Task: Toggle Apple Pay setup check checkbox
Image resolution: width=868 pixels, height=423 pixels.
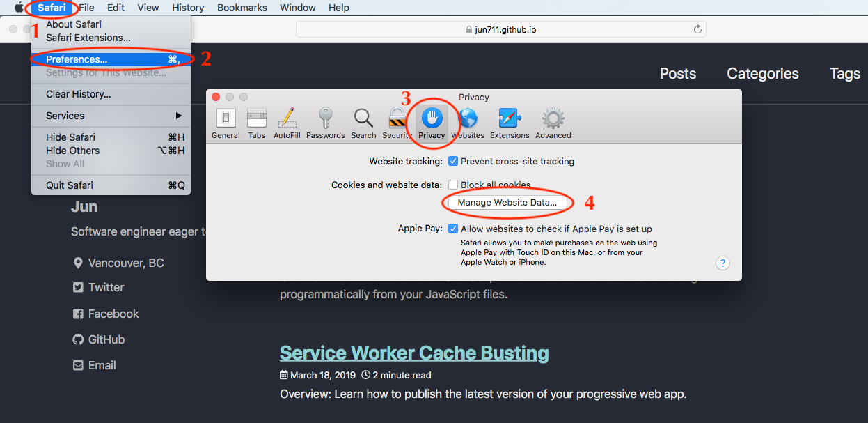Action: (x=453, y=229)
